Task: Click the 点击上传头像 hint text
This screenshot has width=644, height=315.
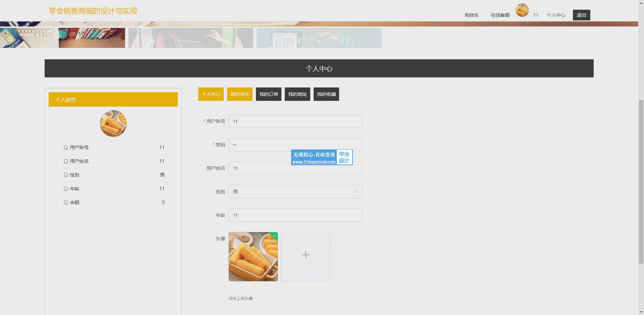Action: [241, 298]
